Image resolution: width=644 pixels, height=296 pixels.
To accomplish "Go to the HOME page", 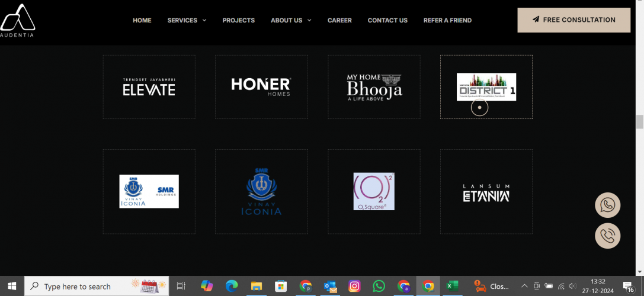I will (x=142, y=20).
